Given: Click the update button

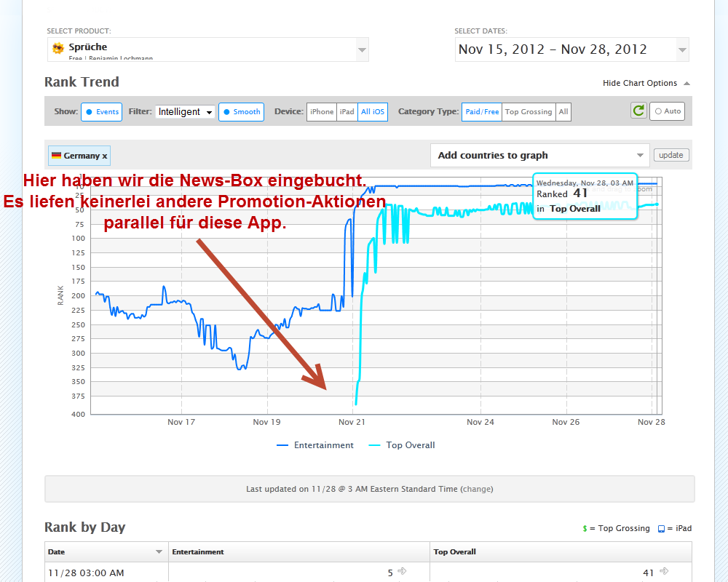Looking at the screenshot, I should [671, 155].
